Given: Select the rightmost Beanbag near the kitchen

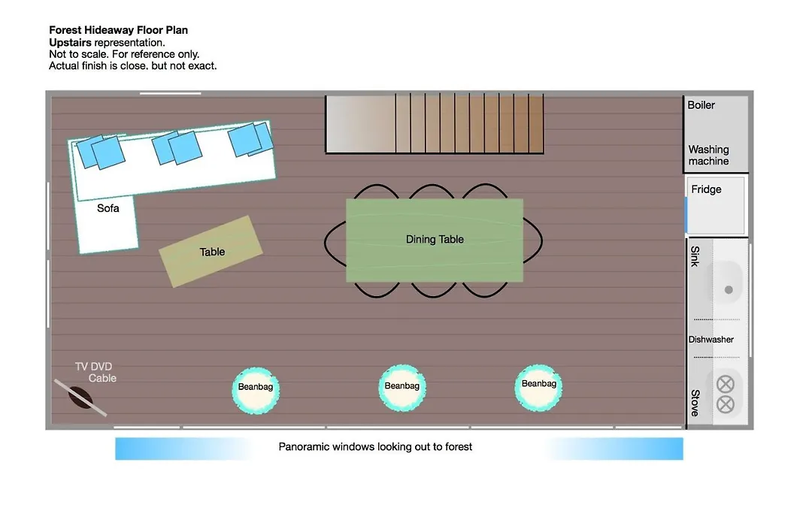Looking at the screenshot, I should click(x=538, y=388).
